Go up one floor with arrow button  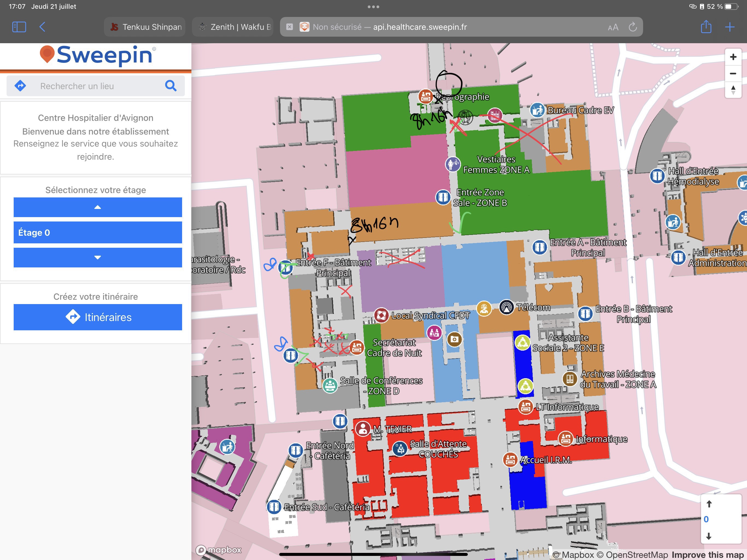pos(98,207)
